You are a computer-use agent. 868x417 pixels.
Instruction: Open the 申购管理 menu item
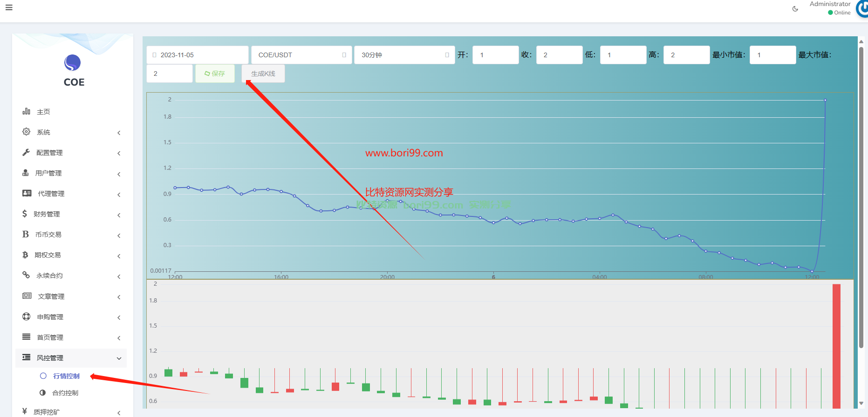71,317
